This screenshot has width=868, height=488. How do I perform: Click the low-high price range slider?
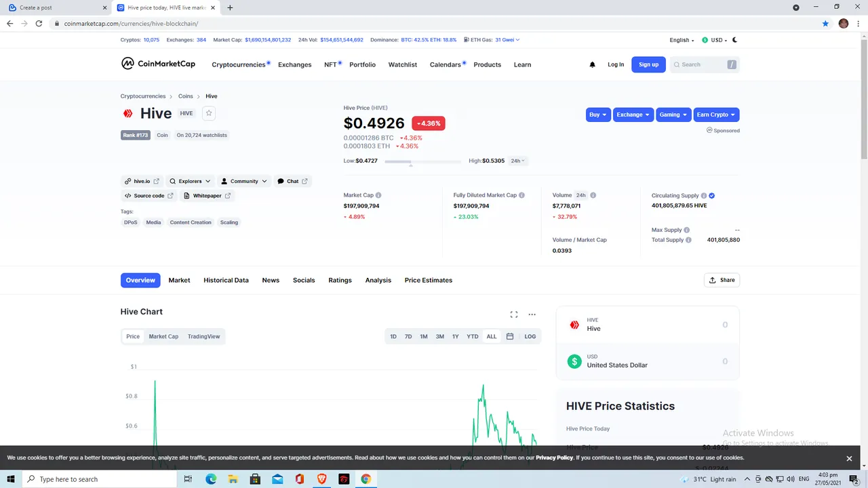tap(422, 162)
